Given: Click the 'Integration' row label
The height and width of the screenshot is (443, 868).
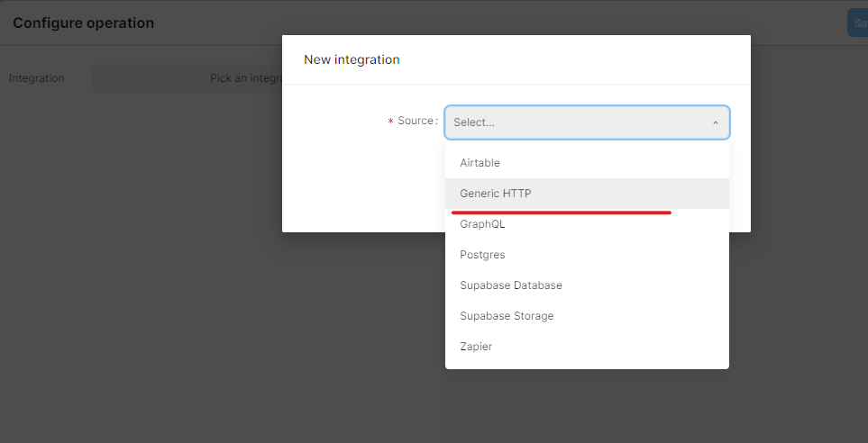Looking at the screenshot, I should click(37, 78).
